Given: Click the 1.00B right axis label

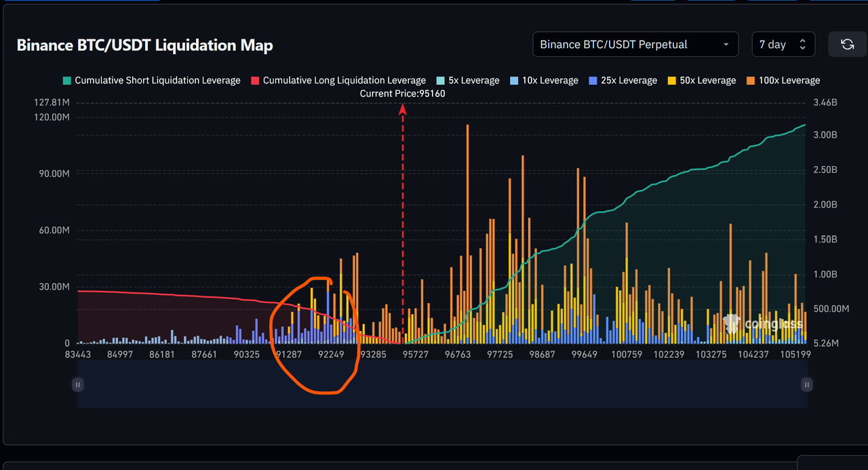Looking at the screenshot, I should [x=825, y=274].
